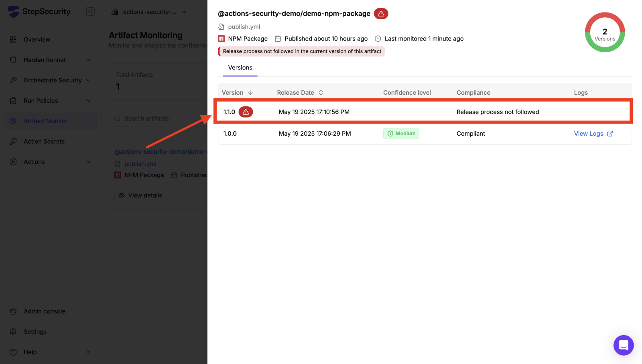642x364 pixels.
Task: Click the Settings gear icon
Action: (x=13, y=332)
